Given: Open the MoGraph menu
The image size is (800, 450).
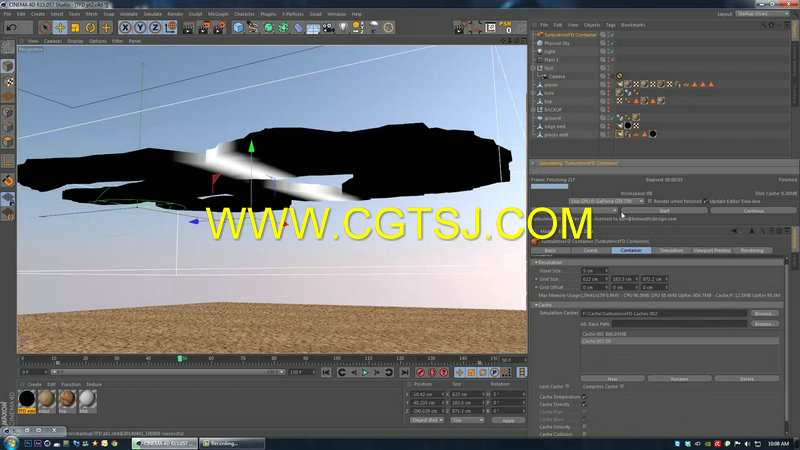Looking at the screenshot, I should (x=218, y=14).
